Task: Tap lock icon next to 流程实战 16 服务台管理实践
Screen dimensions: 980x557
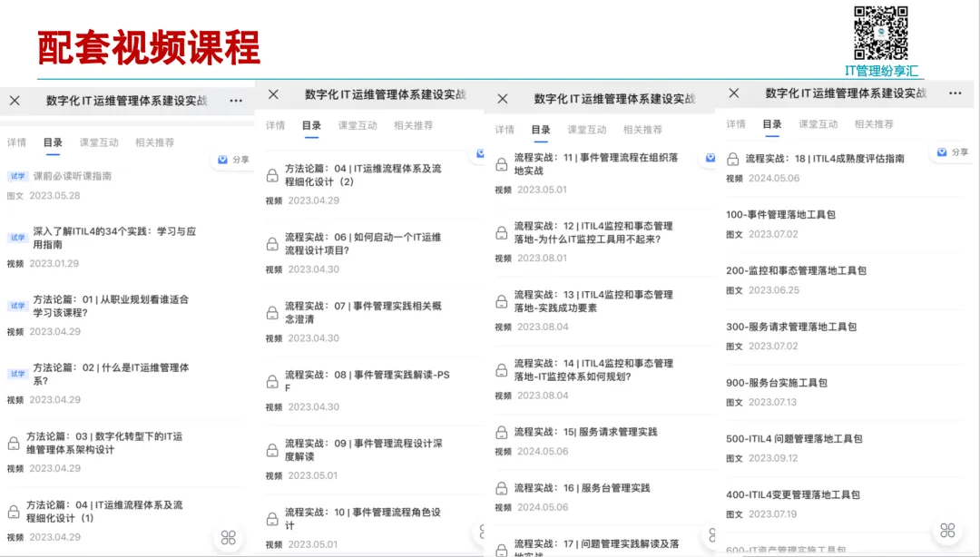Action: [502, 488]
